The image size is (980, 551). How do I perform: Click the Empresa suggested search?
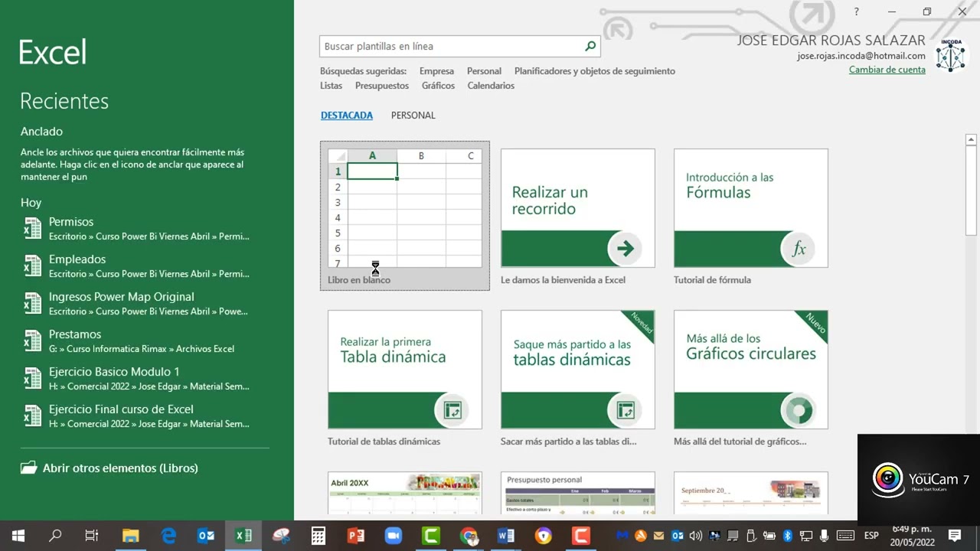[436, 71]
